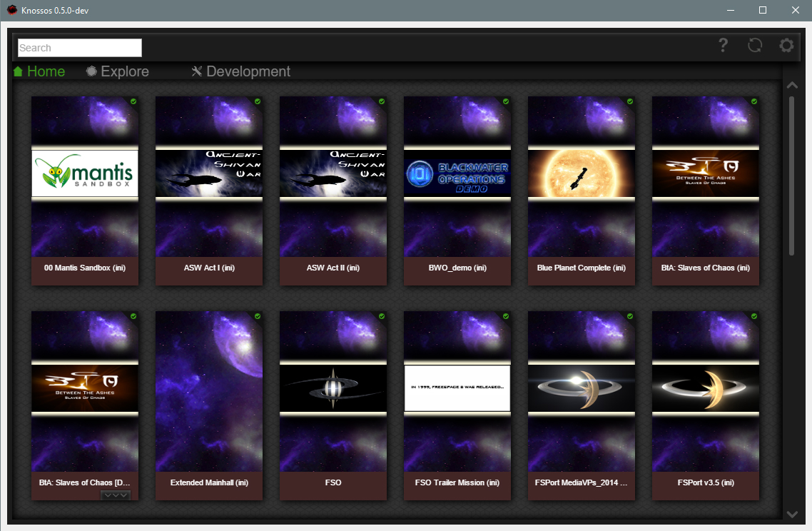Click the green status check on 00 Mantis Sandbox
The height and width of the screenshot is (531, 812).
click(x=133, y=101)
